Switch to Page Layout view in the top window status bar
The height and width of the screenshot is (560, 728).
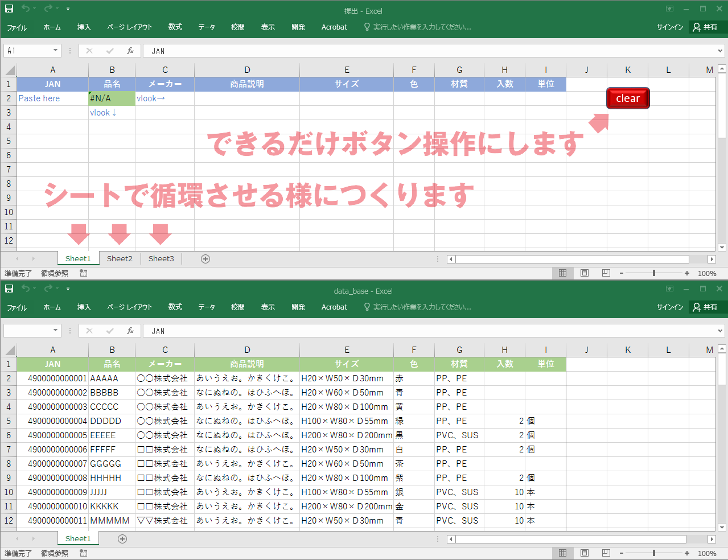point(585,273)
